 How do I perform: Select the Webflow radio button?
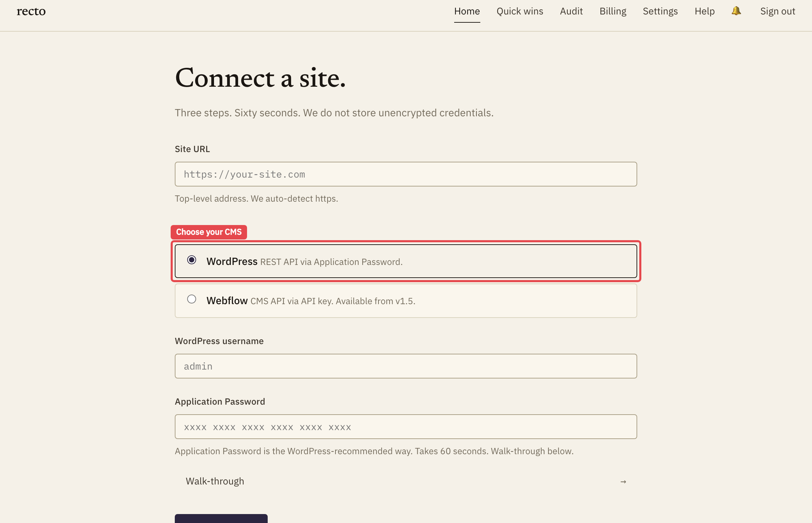tap(192, 299)
